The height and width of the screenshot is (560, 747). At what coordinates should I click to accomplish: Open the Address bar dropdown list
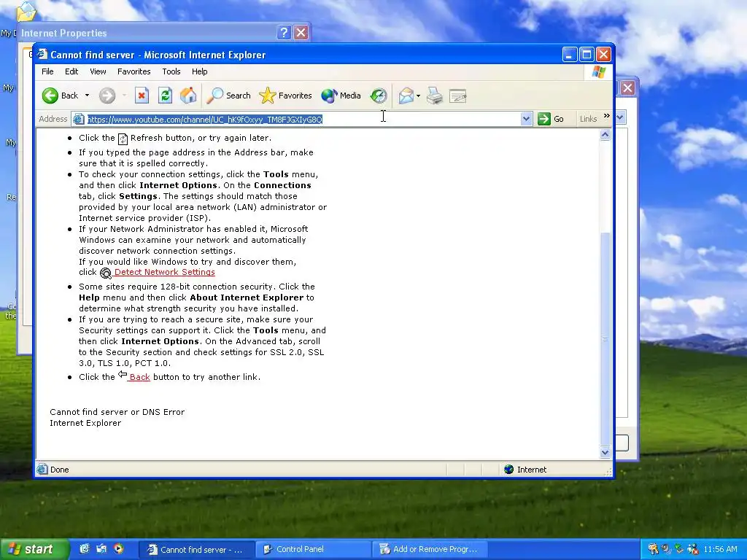[x=526, y=119]
